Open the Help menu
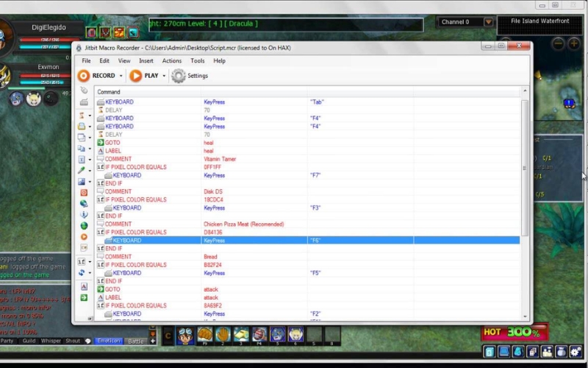This screenshot has width=588, height=368. pos(219,61)
